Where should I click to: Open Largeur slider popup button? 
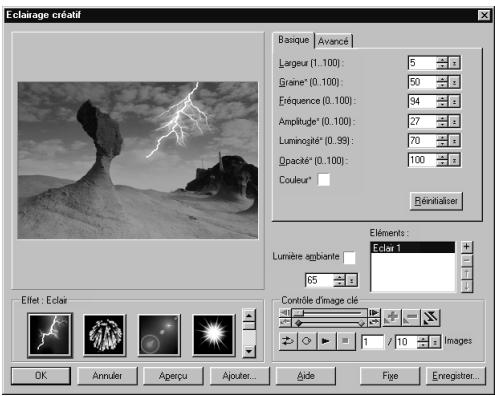(x=454, y=63)
